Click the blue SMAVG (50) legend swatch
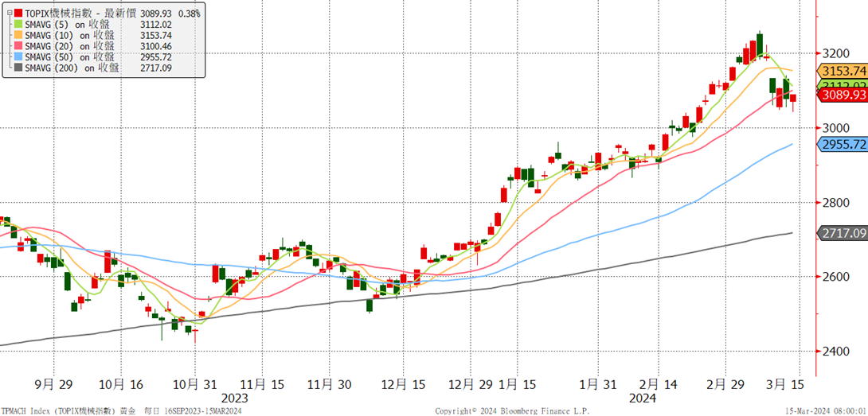The width and height of the screenshot is (868, 416). tap(19, 57)
